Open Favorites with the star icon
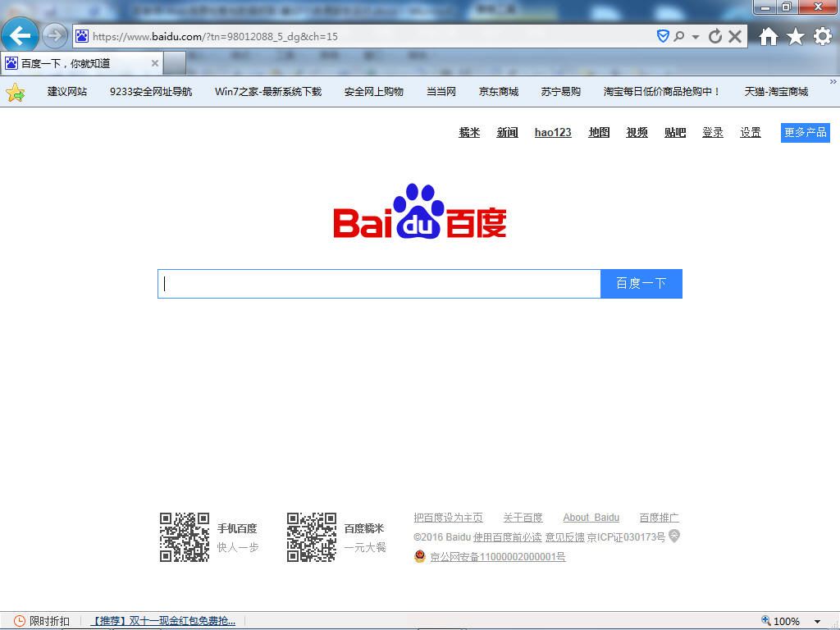Image resolution: width=840 pixels, height=630 pixels. point(796,36)
